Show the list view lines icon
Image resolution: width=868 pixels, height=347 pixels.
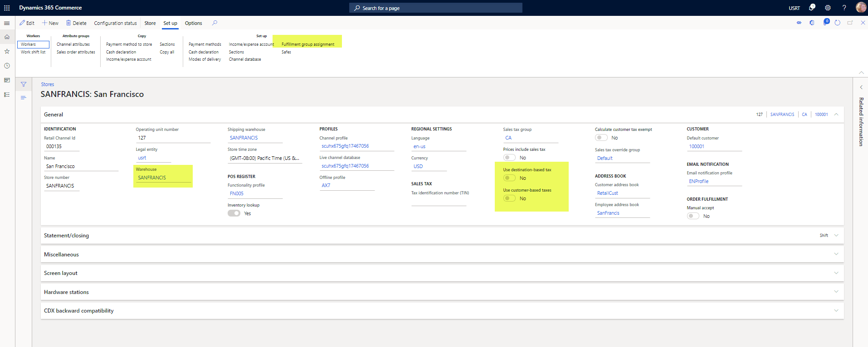pyautogui.click(x=24, y=97)
